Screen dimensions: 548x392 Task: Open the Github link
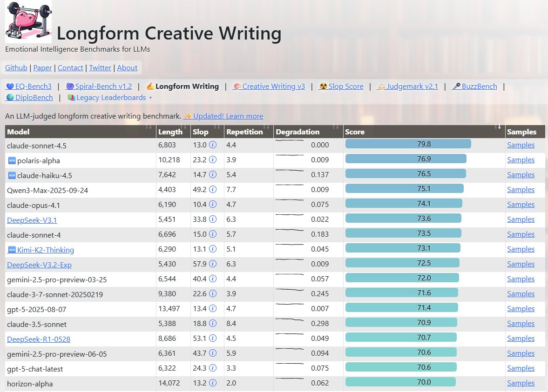(x=16, y=68)
